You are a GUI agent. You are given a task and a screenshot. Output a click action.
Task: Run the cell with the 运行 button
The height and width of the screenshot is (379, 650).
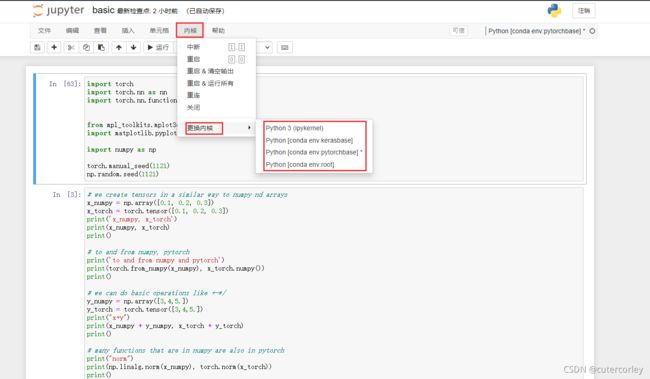tap(158, 47)
